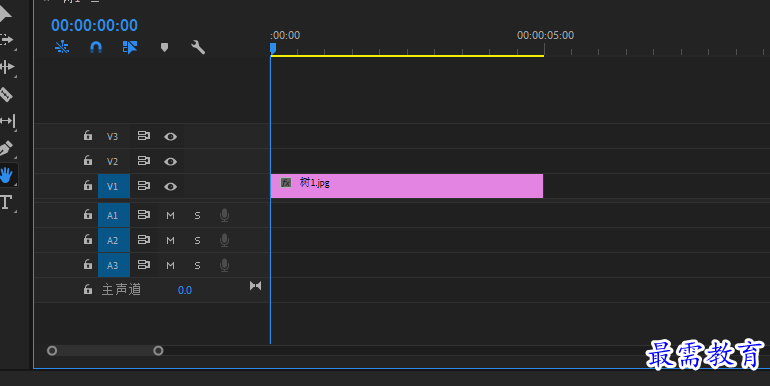The width and height of the screenshot is (770, 386).
Task: Click right handle of zoom scrollbar
Action: 158,351
